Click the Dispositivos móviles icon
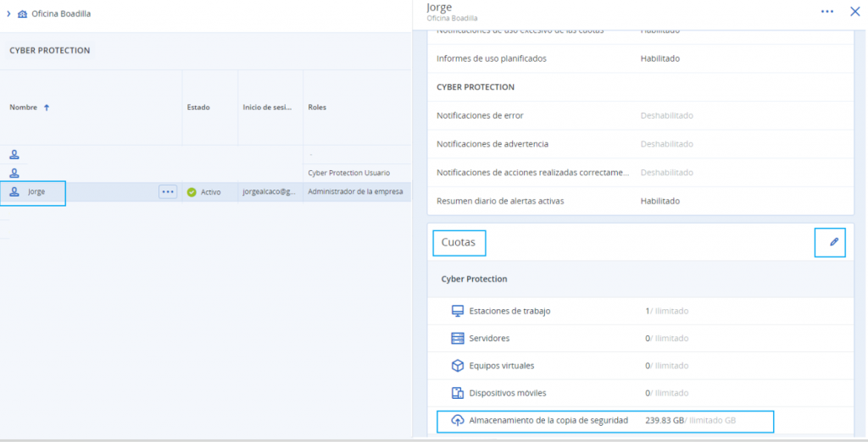The width and height of the screenshot is (868, 442). tap(457, 393)
